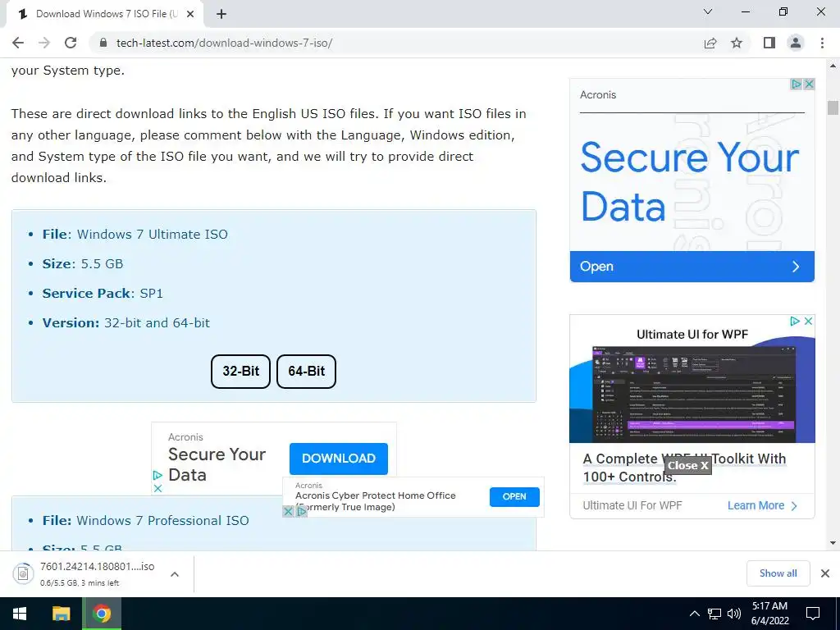This screenshot has width=840, height=630.
Task: Click the page scrollbar thumb
Action: [833, 107]
